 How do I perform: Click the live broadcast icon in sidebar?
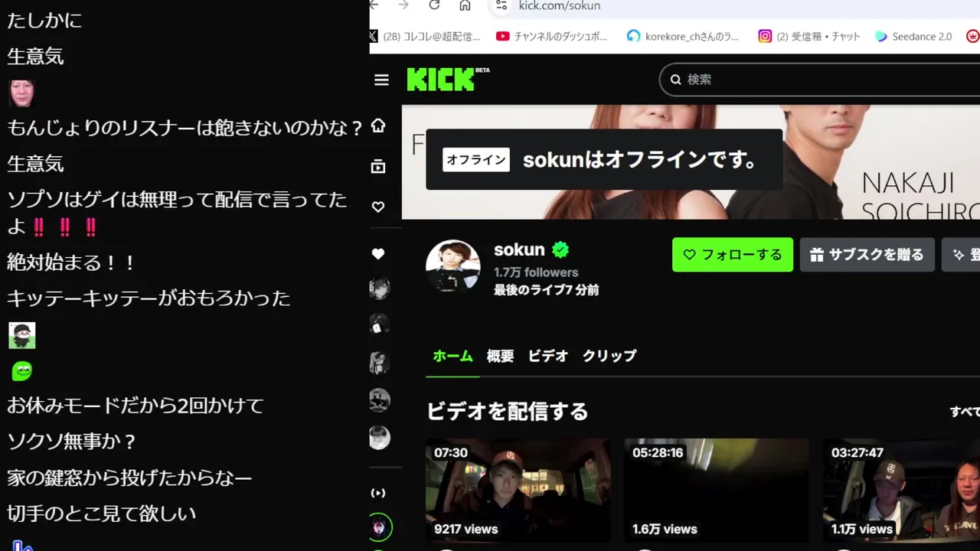tap(378, 493)
